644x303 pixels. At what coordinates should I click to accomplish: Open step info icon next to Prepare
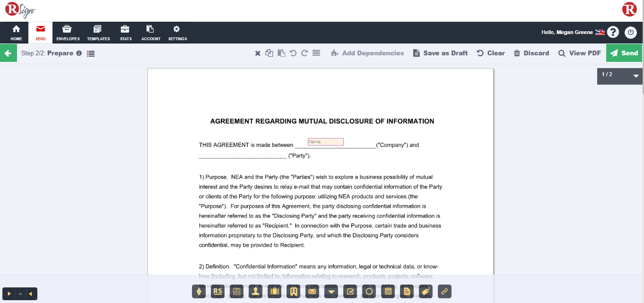pyautogui.click(x=79, y=53)
